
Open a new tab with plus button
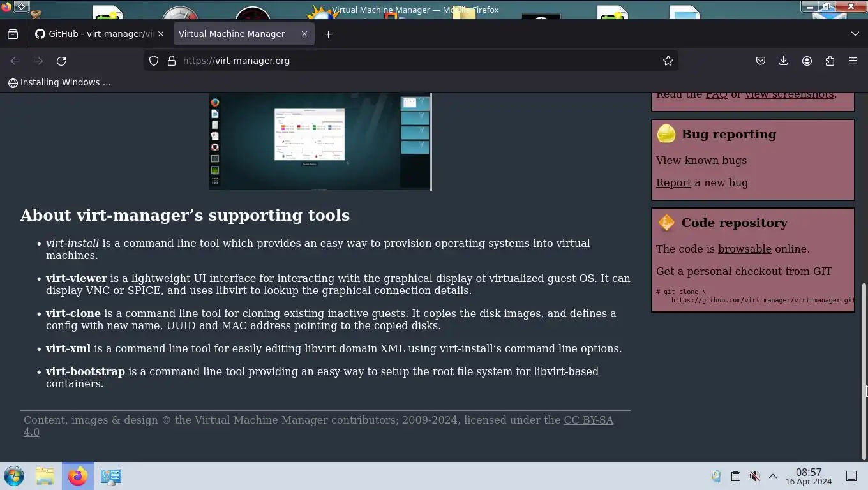click(x=328, y=34)
